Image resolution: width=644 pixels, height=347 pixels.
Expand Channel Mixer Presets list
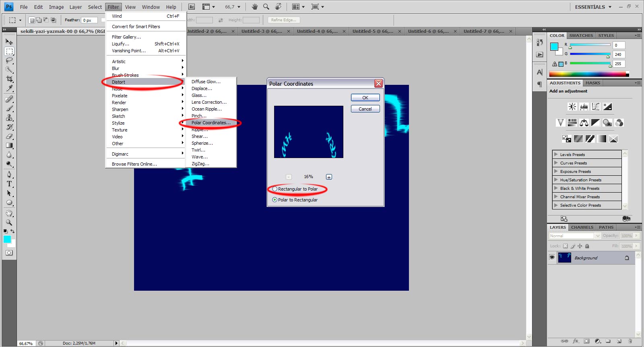click(556, 197)
